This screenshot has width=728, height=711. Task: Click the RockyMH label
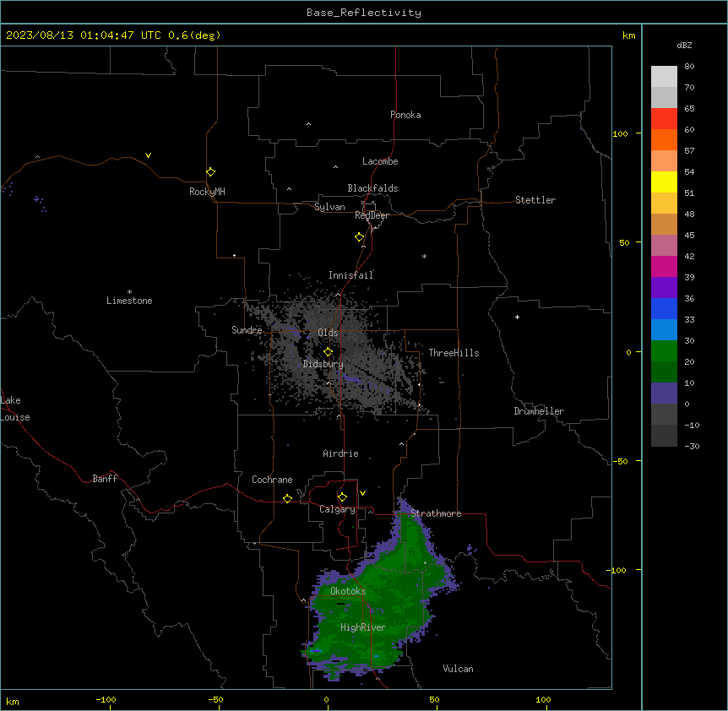pos(207,192)
